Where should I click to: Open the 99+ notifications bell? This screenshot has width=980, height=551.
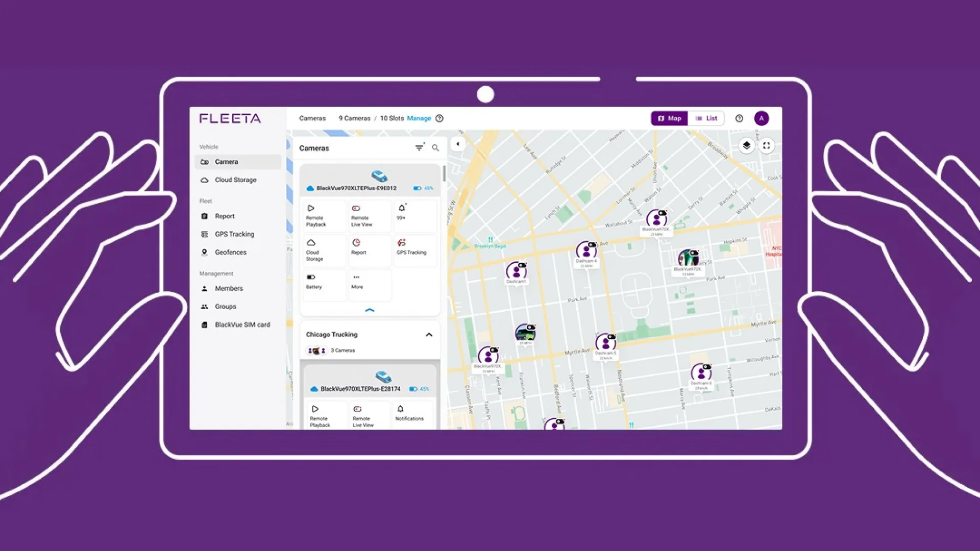coord(415,216)
